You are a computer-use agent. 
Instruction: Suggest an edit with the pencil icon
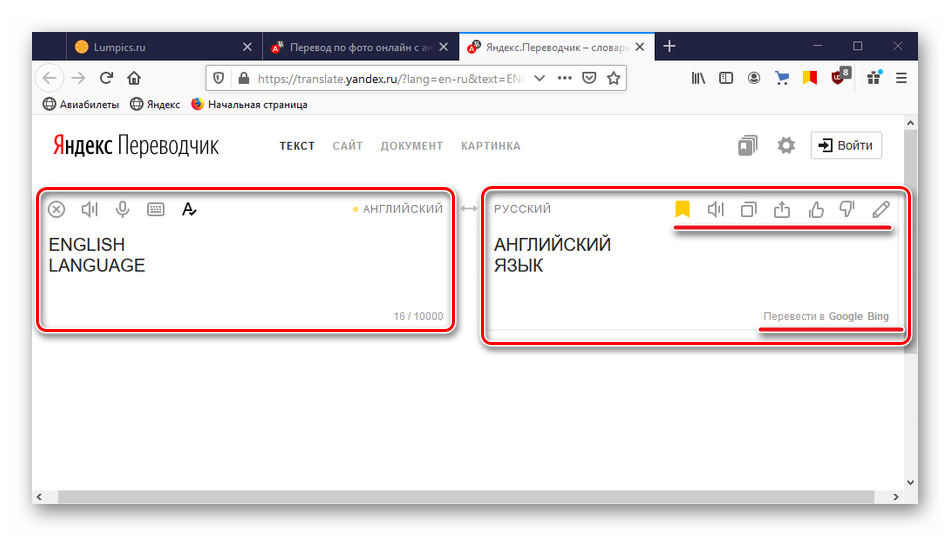click(880, 209)
